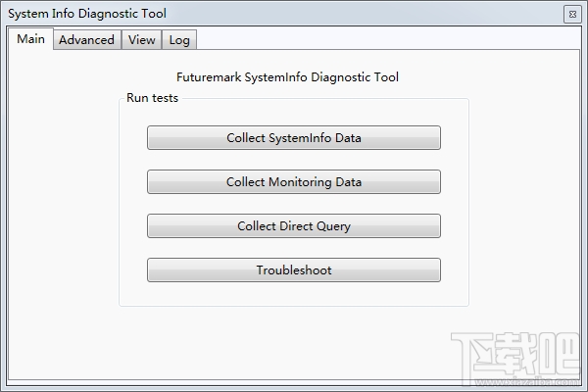This screenshot has width=588, height=392.
Task: Click the Main tab
Action: pos(30,39)
